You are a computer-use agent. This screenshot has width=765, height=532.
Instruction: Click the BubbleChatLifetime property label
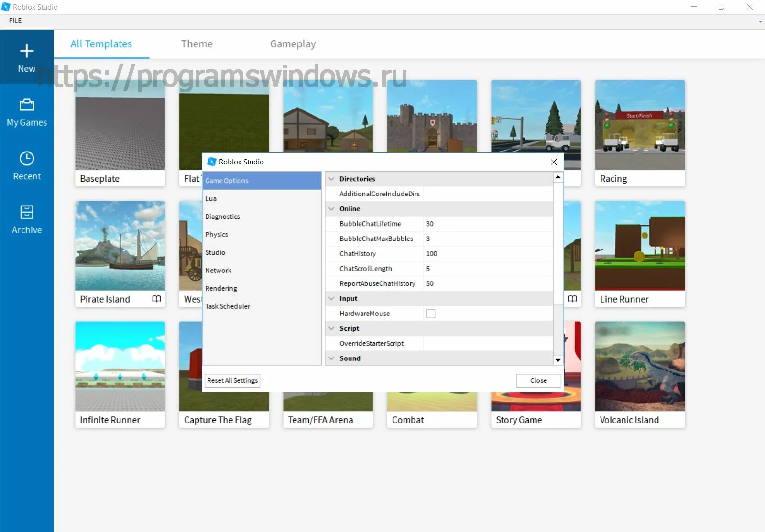(370, 224)
